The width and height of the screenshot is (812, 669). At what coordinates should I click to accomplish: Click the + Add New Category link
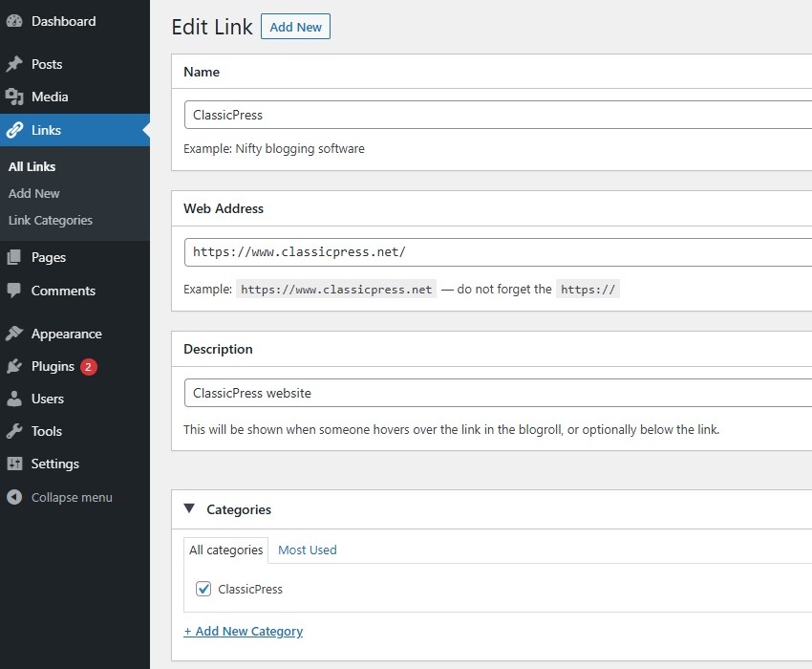243,631
